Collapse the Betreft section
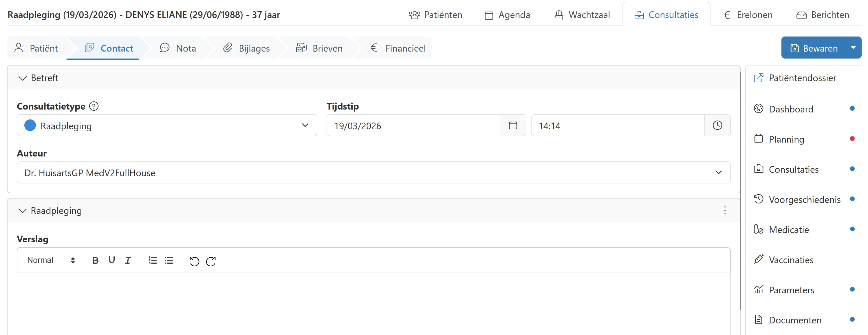This screenshot has height=335, width=868. tap(23, 78)
